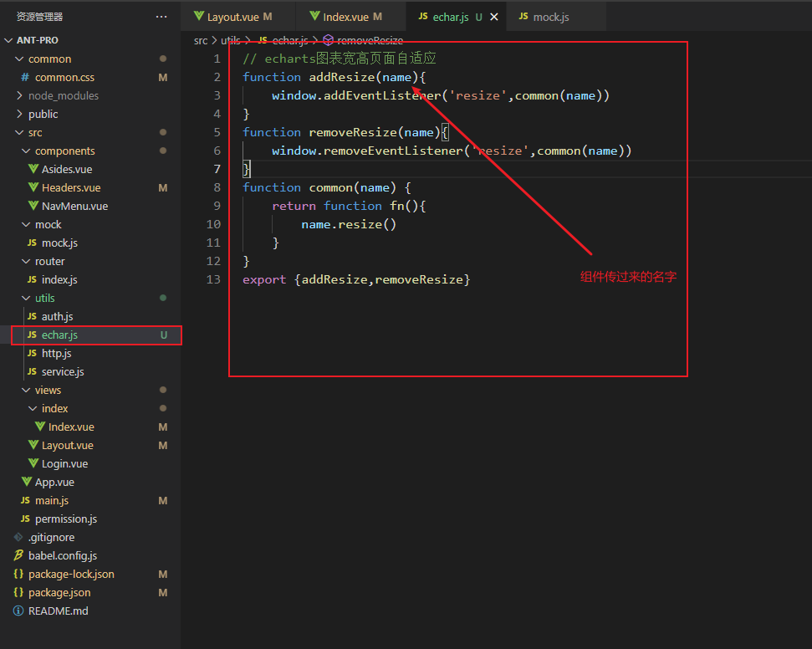812x649 pixels.
Task: Click the export keyword on line 13
Action: pyautogui.click(x=264, y=279)
